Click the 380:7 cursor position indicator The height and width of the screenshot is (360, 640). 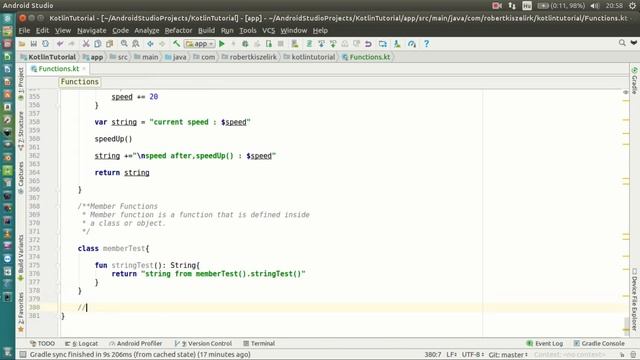(433, 354)
